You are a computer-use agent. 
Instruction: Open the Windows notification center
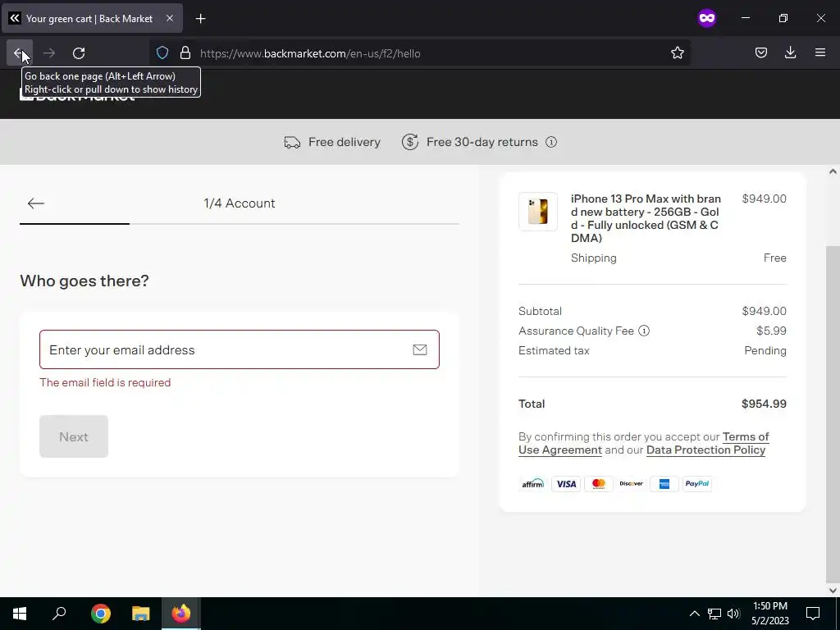coord(813,614)
